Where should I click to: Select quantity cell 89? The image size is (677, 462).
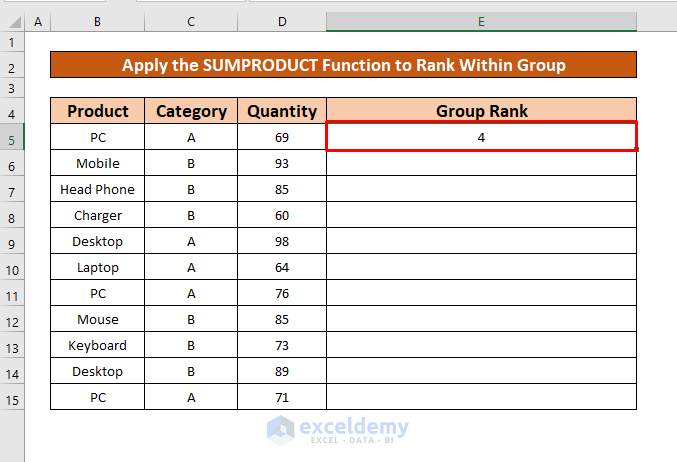pos(282,371)
